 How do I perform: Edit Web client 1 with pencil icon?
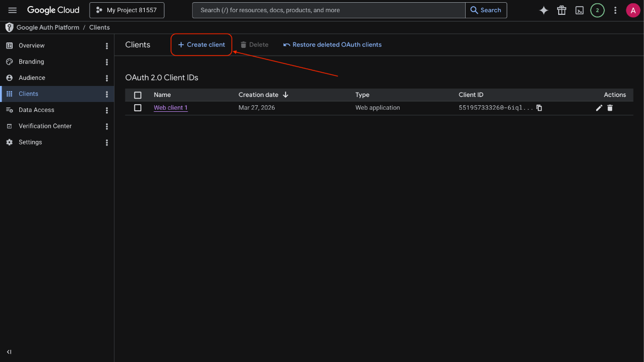(x=599, y=108)
